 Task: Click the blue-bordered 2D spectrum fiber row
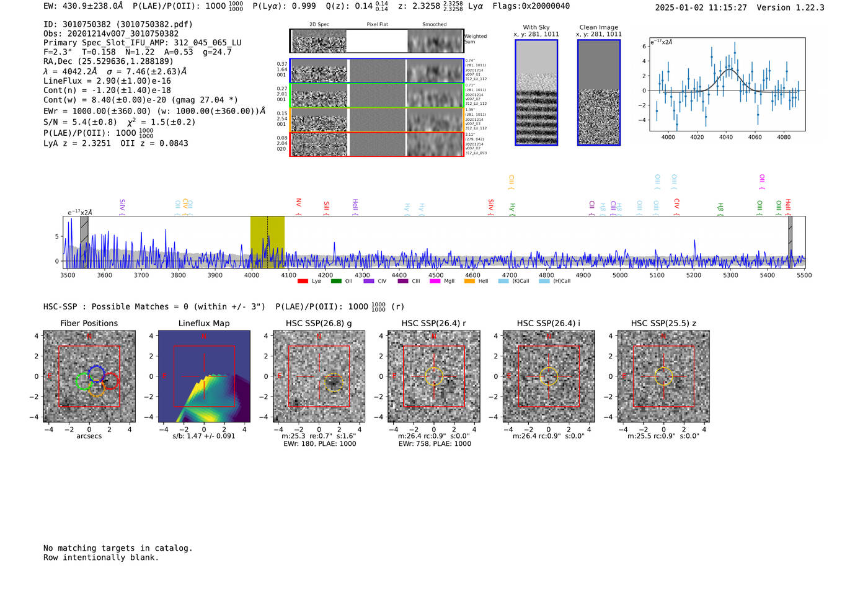click(377, 71)
